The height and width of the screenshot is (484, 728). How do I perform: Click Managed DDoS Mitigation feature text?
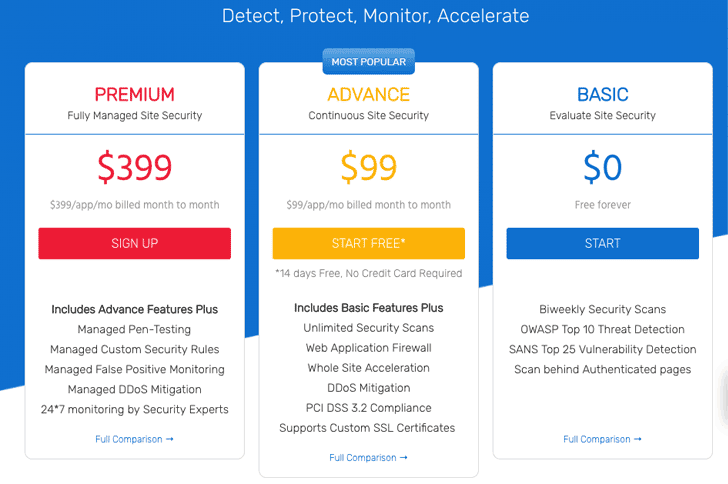point(134,389)
